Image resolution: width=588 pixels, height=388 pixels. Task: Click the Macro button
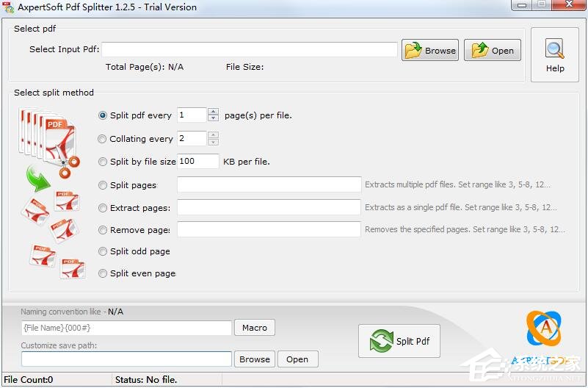[255, 328]
